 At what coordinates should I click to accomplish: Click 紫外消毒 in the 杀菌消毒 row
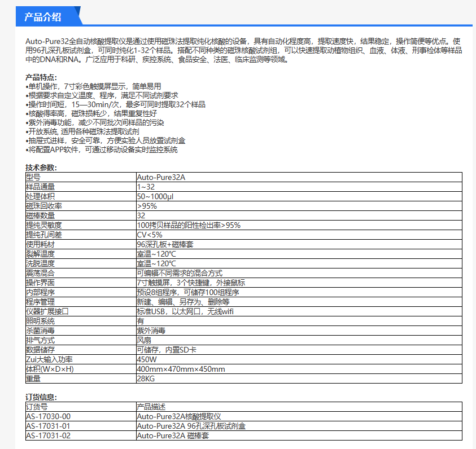151,331
